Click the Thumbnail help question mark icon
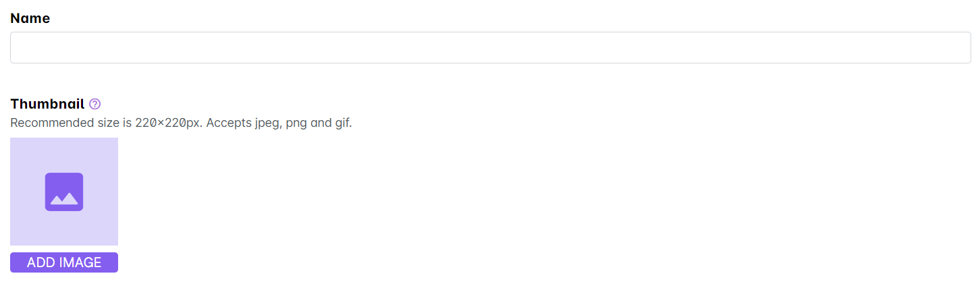This screenshot has width=980, height=282. point(94,104)
